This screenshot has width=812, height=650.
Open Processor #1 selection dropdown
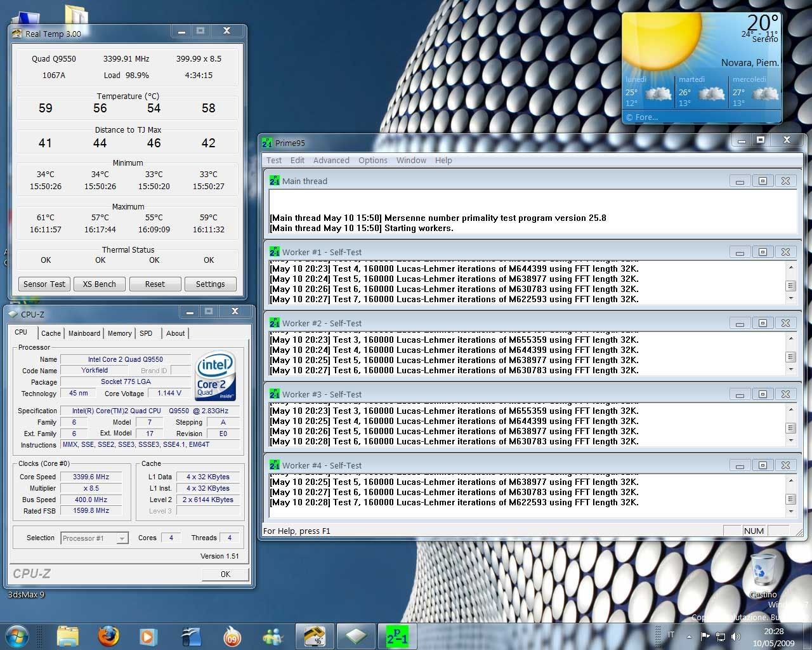click(x=95, y=538)
